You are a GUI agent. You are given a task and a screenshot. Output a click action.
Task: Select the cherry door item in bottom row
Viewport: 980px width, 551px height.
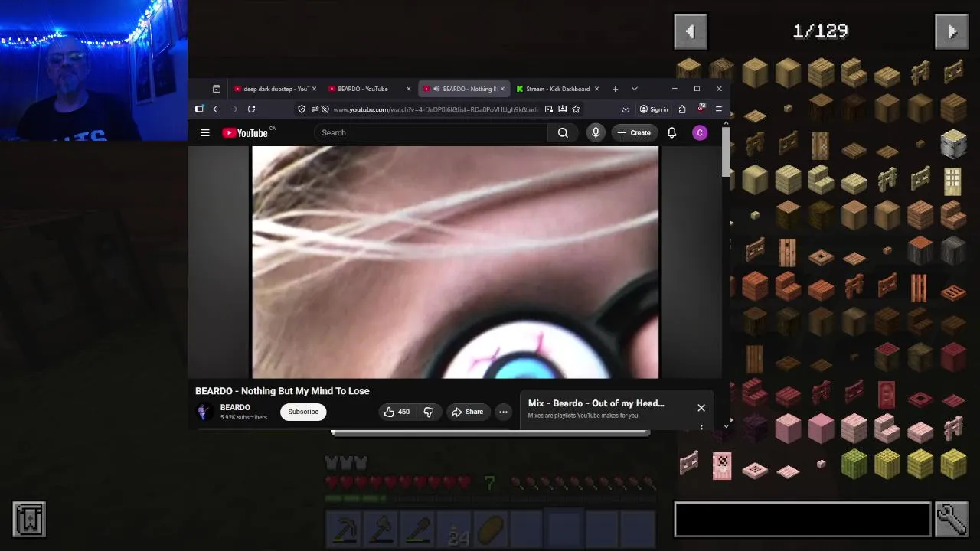pos(722,465)
